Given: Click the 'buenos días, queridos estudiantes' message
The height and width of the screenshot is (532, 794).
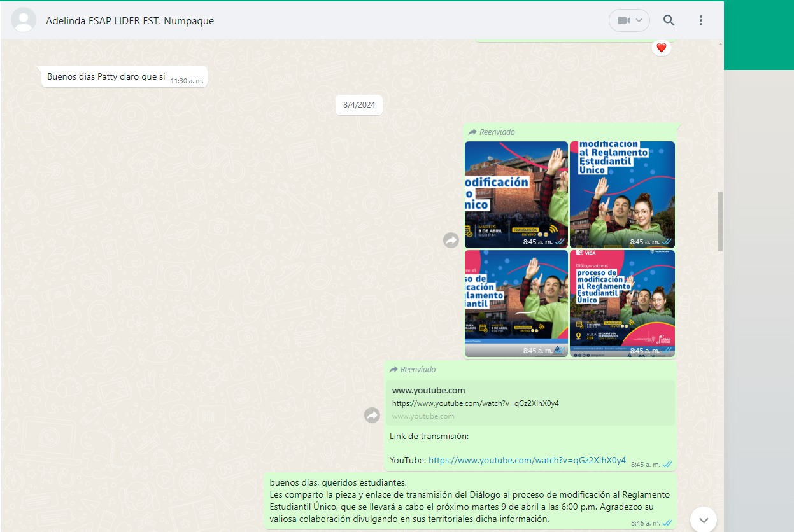Looking at the screenshot, I should pyautogui.click(x=469, y=500).
